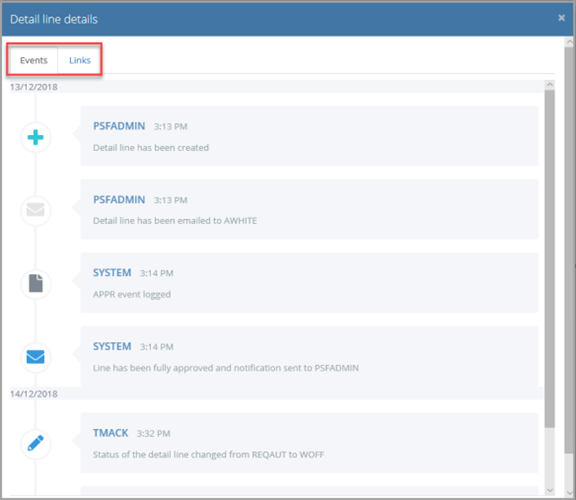Close the Detail line details dialog
This screenshot has height=500, width=576.
[561, 18]
